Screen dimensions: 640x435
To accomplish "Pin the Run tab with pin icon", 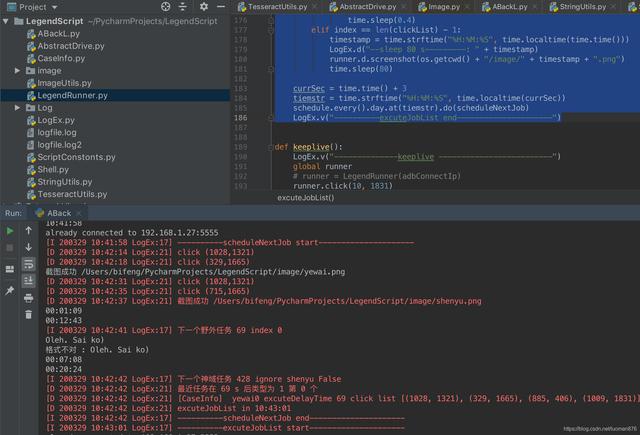I will point(10,290).
